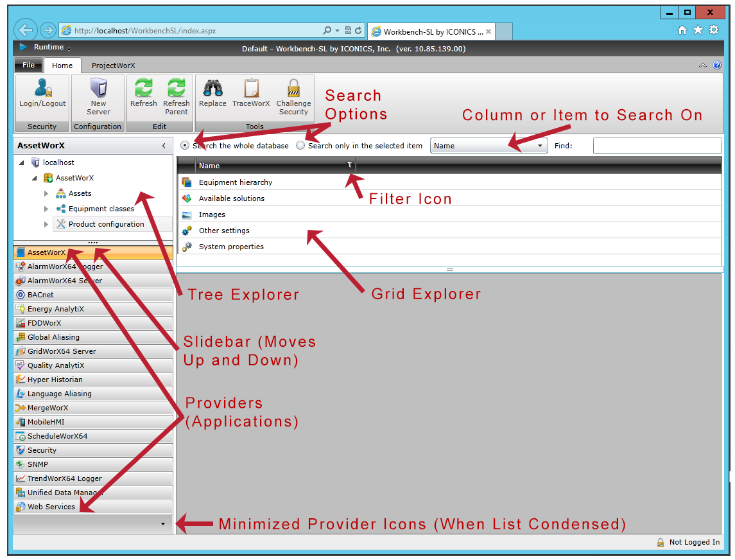The image size is (735, 560).
Task: Open the Name search column dropdown
Action: point(540,146)
